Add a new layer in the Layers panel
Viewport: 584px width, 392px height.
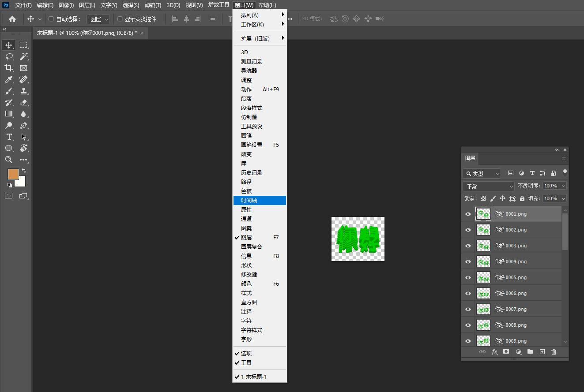click(542, 352)
